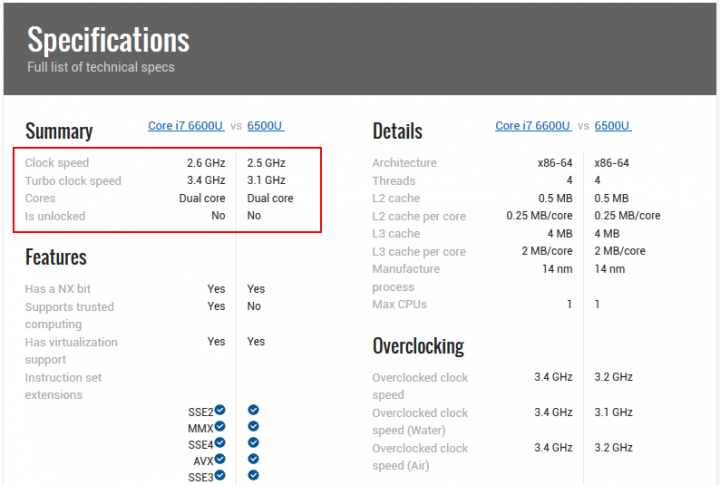Click the 'Features' section heading

(56, 257)
